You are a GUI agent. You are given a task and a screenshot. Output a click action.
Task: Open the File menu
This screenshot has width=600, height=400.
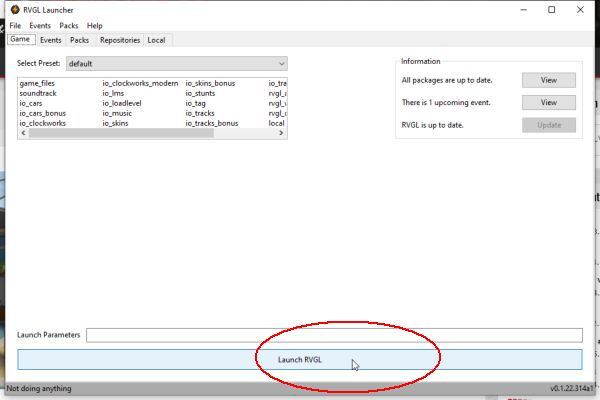15,26
